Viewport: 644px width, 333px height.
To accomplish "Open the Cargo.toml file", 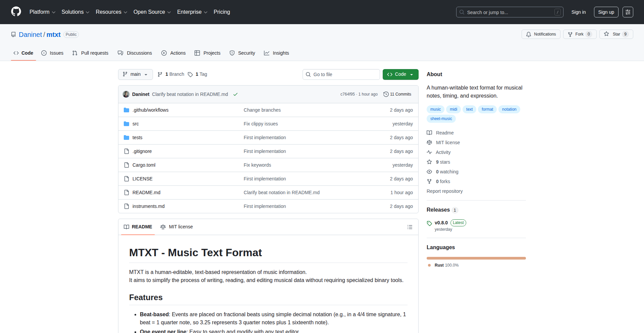I will (144, 165).
